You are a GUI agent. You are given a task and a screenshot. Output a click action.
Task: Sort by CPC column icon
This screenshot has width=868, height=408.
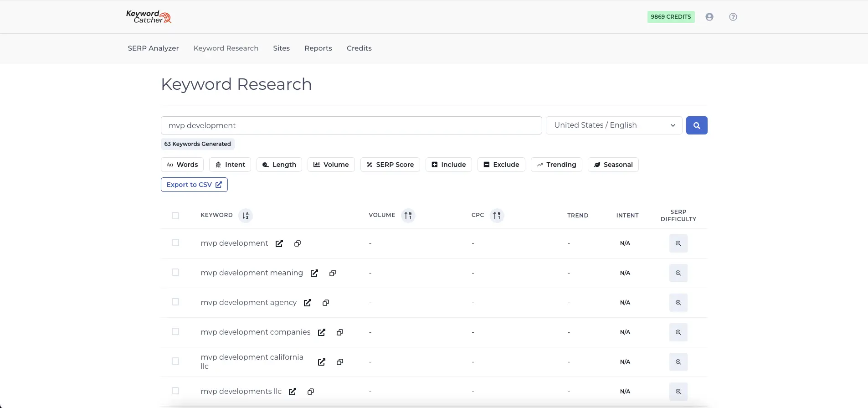[x=497, y=216]
